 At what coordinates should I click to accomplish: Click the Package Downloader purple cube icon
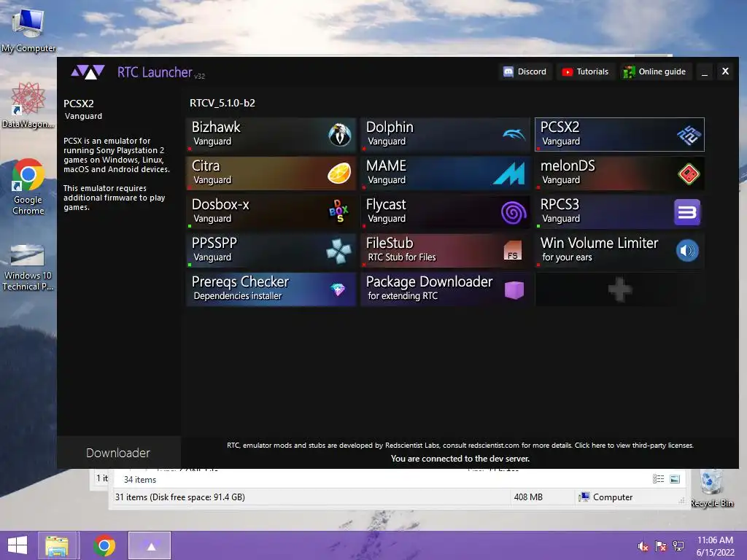point(514,289)
